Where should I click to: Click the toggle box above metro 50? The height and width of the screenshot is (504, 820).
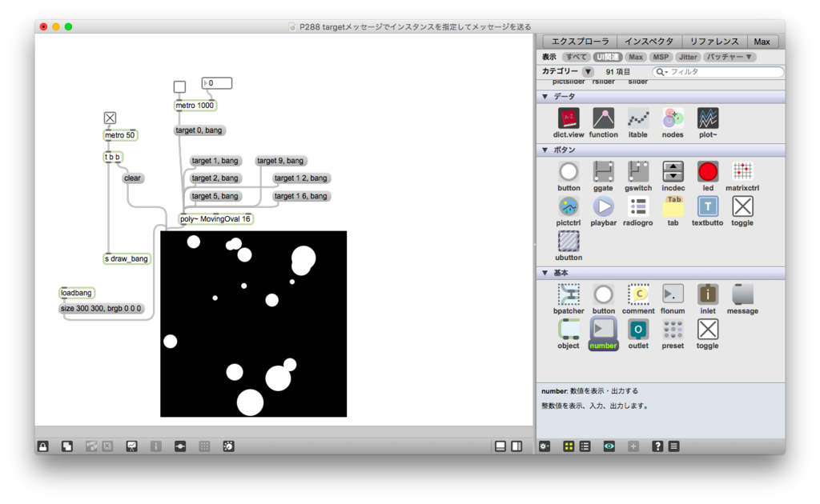109,118
